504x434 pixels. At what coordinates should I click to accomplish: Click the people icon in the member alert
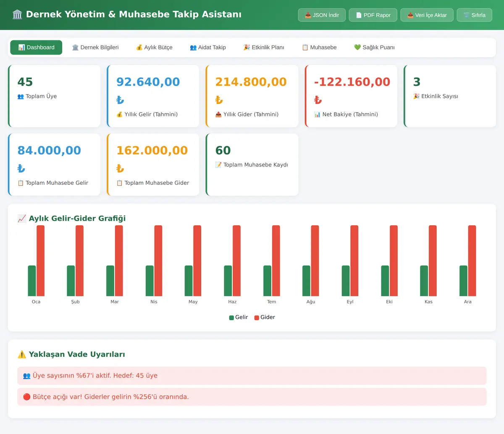26,376
